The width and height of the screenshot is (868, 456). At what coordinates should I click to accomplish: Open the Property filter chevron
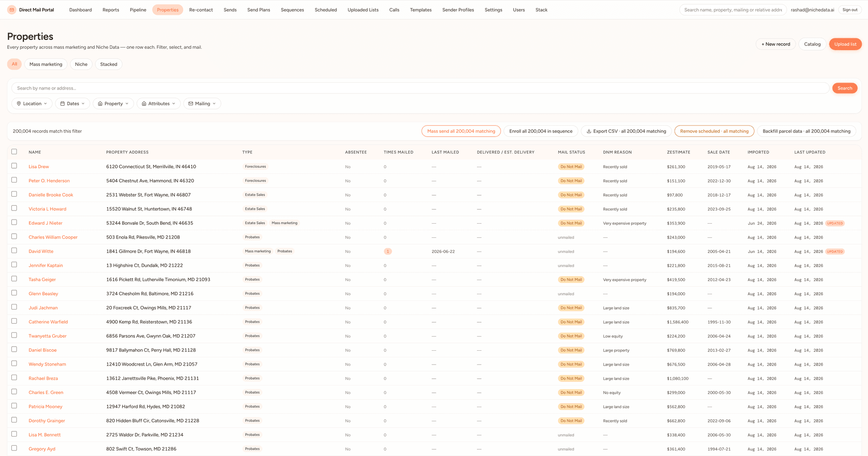coord(127,103)
